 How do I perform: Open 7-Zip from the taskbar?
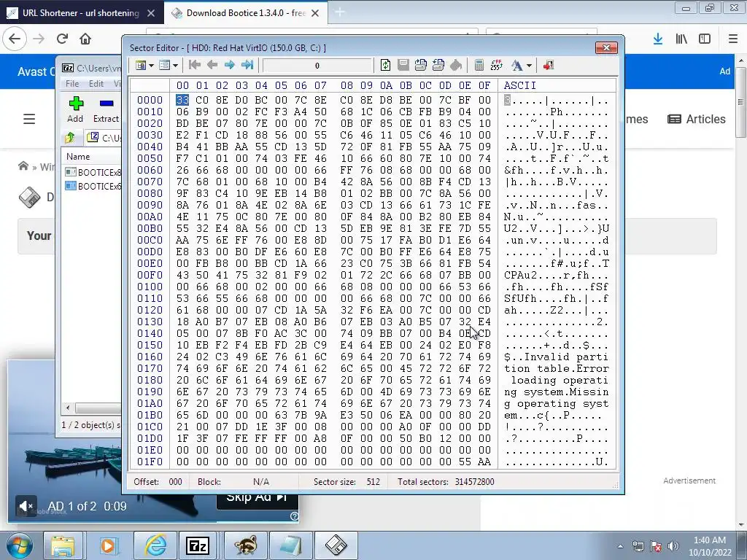point(198,545)
